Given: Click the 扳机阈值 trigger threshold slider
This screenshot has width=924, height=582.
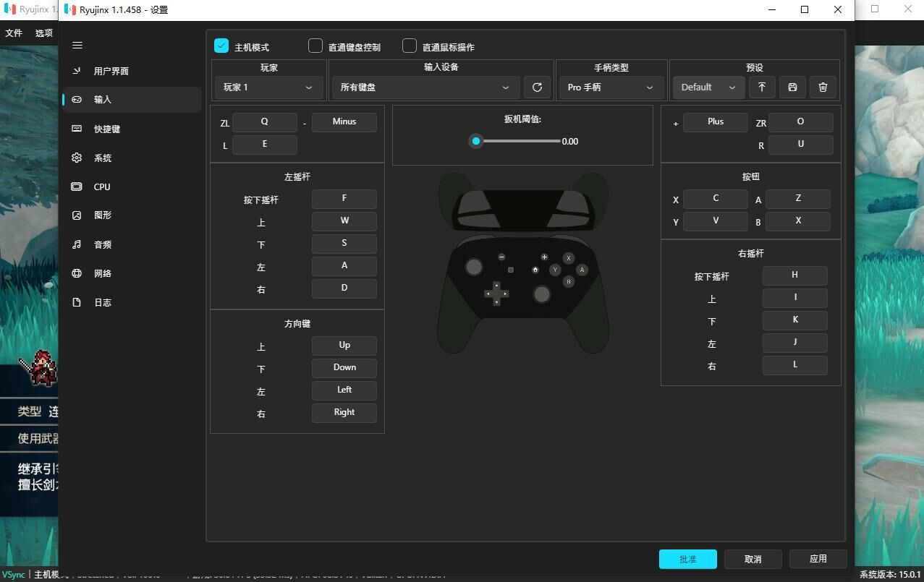Looking at the screenshot, I should 517,141.
